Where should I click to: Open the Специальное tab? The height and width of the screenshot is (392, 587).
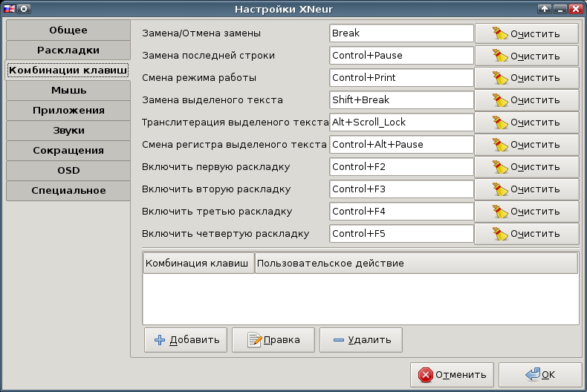[x=68, y=190]
